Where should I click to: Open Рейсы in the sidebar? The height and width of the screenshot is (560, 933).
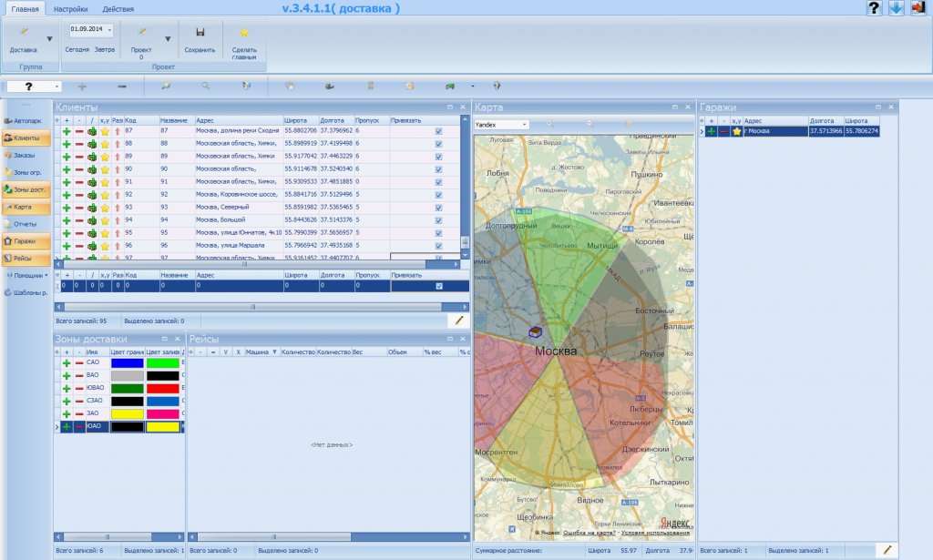(x=26, y=259)
